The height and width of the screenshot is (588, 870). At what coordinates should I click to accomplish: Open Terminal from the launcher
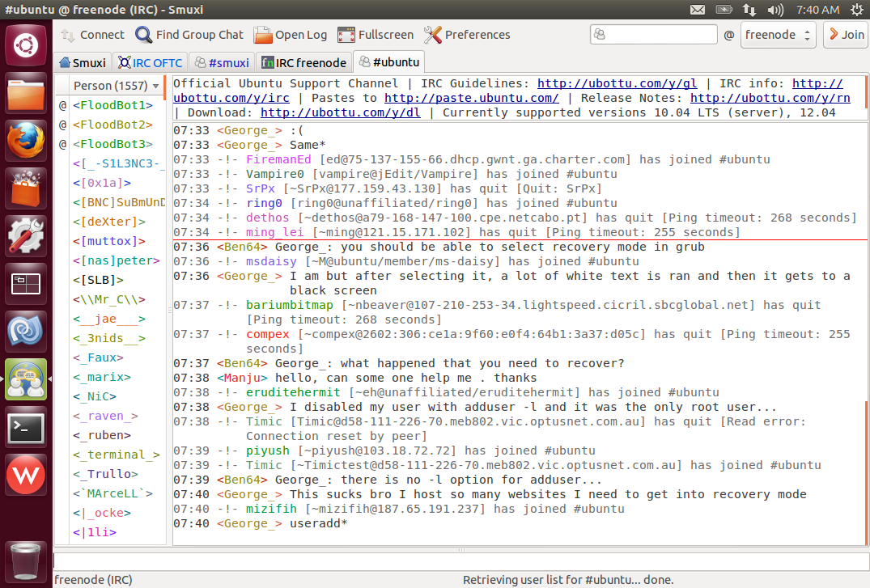26,428
